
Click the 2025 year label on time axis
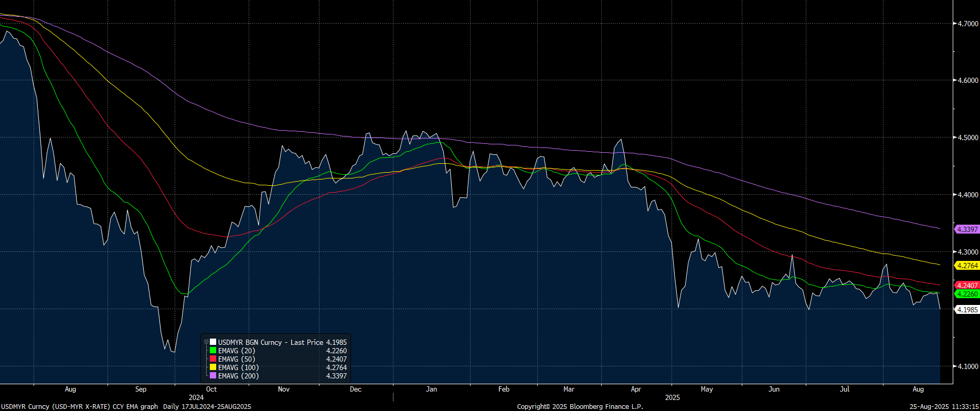672,397
